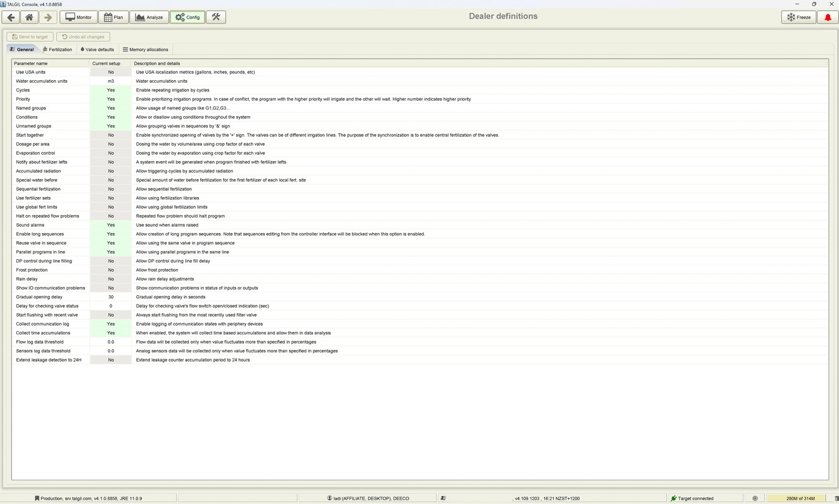Edit the Gradual opening delay value 30
This screenshot has height=504, width=839.
click(x=111, y=297)
